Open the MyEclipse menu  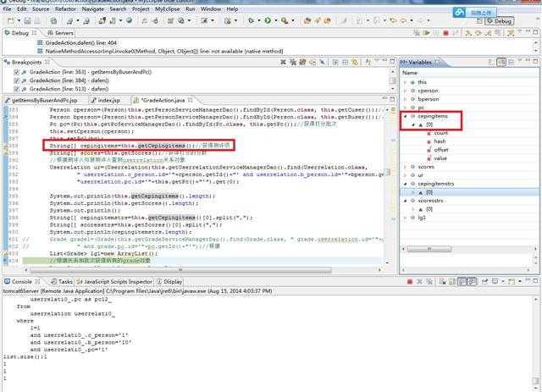pyautogui.click(x=168, y=9)
